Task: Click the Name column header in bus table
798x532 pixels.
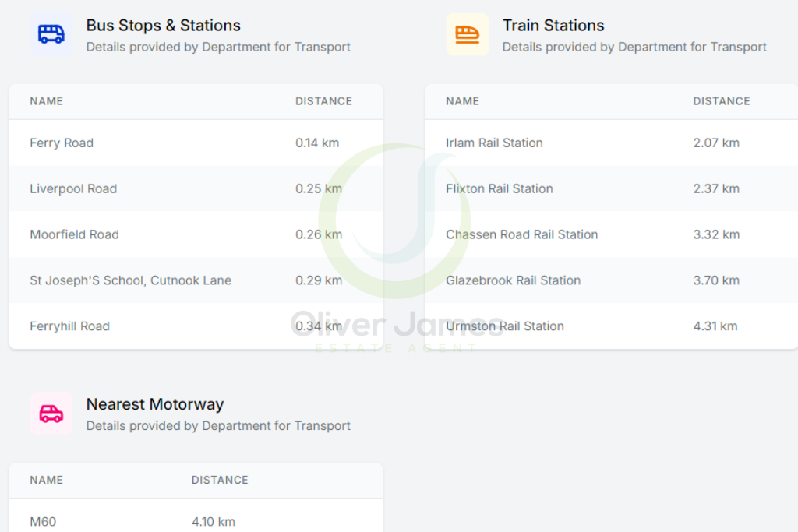Action: click(x=46, y=101)
